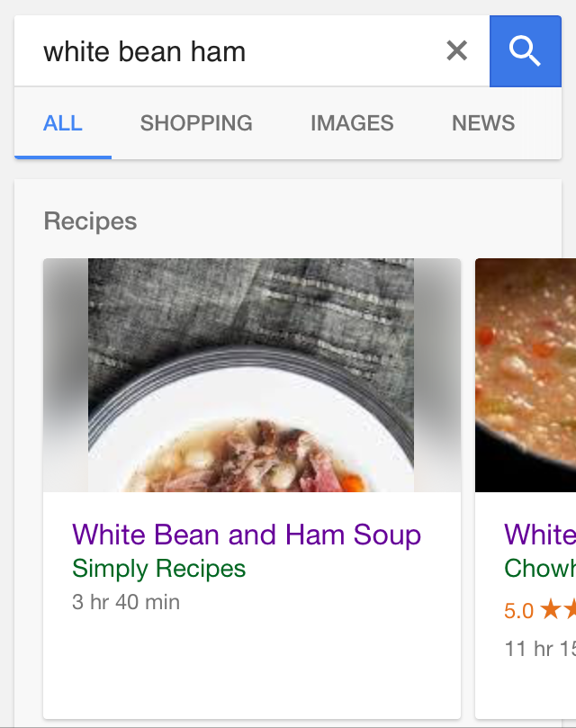Open the White Bean and Ham Soup link
Screen dimensions: 576x728
point(247,535)
